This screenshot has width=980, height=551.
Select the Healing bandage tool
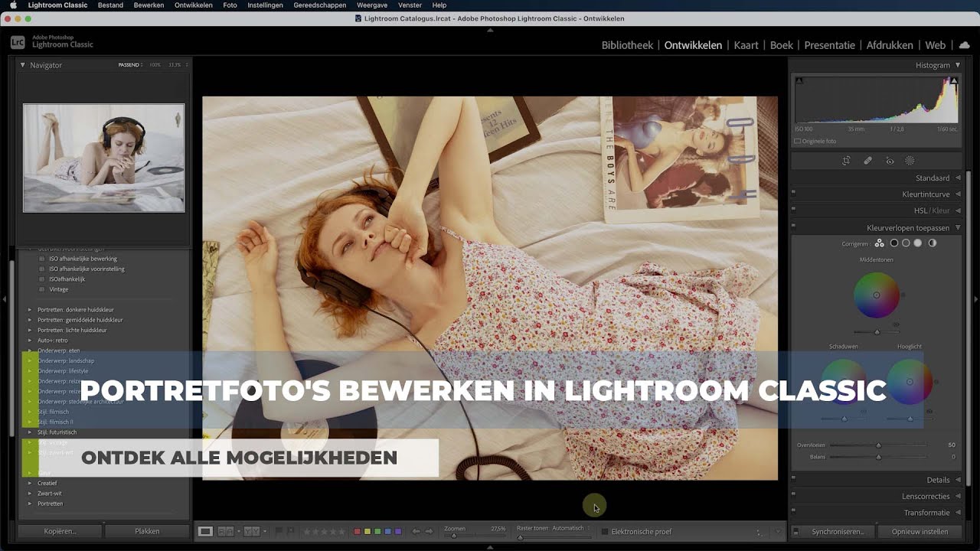867,161
